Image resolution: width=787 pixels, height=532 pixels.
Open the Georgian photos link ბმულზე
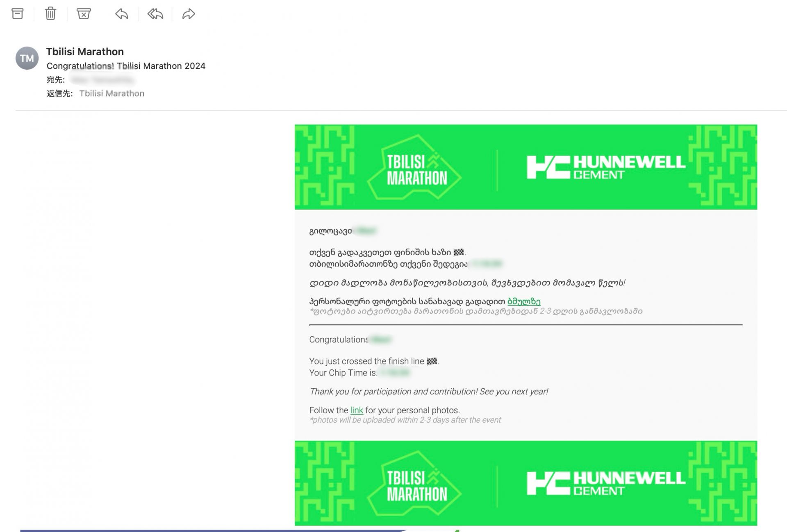click(524, 301)
